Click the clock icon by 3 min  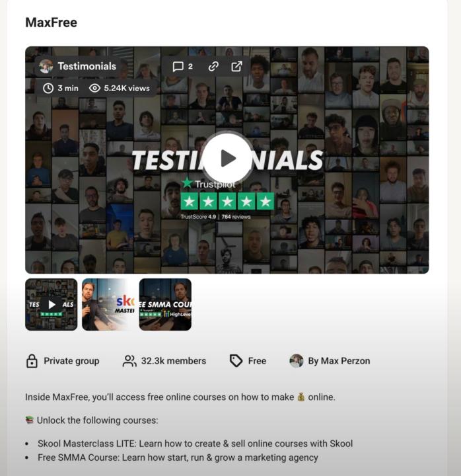coord(48,89)
